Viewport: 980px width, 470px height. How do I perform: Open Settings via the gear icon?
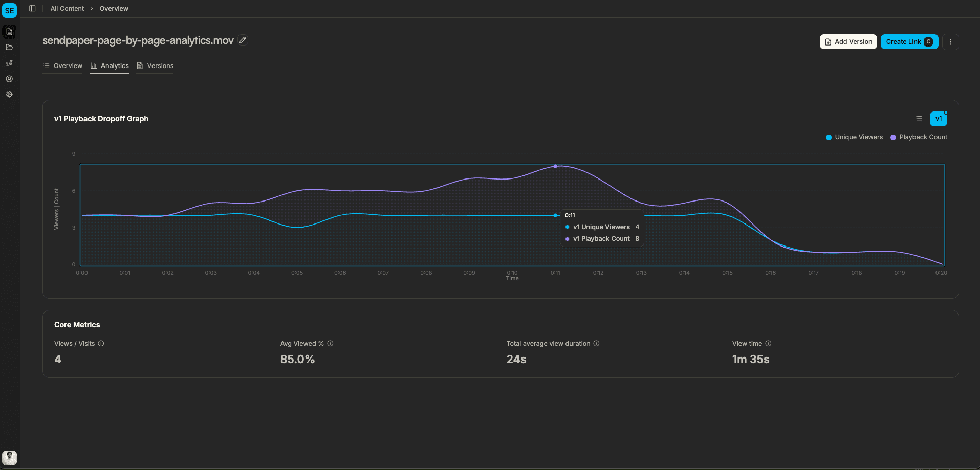tap(9, 94)
